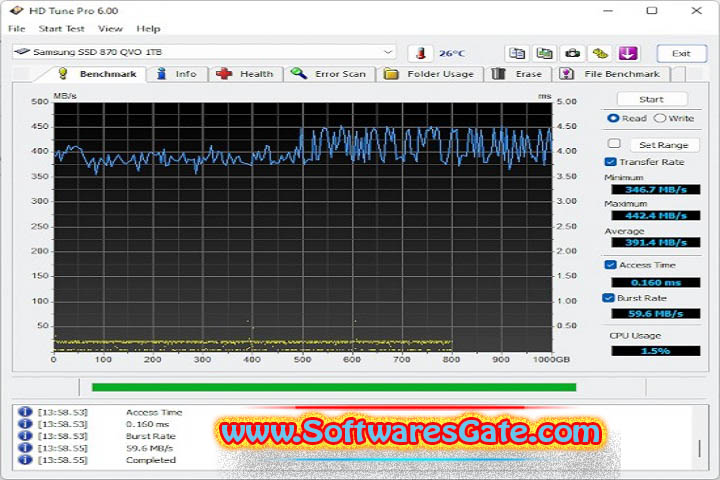Image resolution: width=720 pixels, height=480 pixels.
Task: Click the Completed log entry text
Action: (x=151, y=460)
